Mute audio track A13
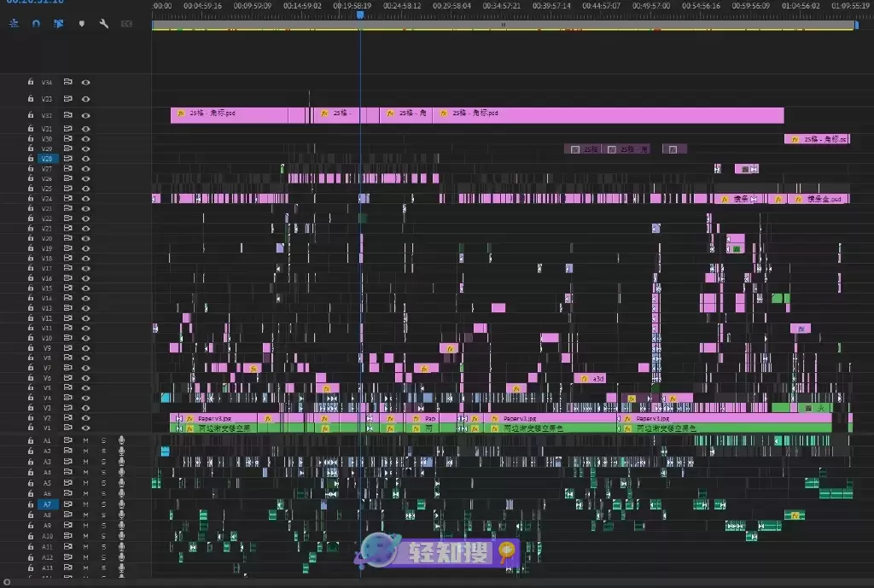874x588 pixels. [x=85, y=568]
